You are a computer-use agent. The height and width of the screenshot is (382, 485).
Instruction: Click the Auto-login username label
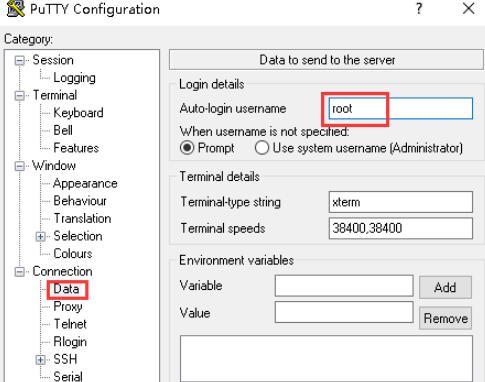tap(233, 109)
